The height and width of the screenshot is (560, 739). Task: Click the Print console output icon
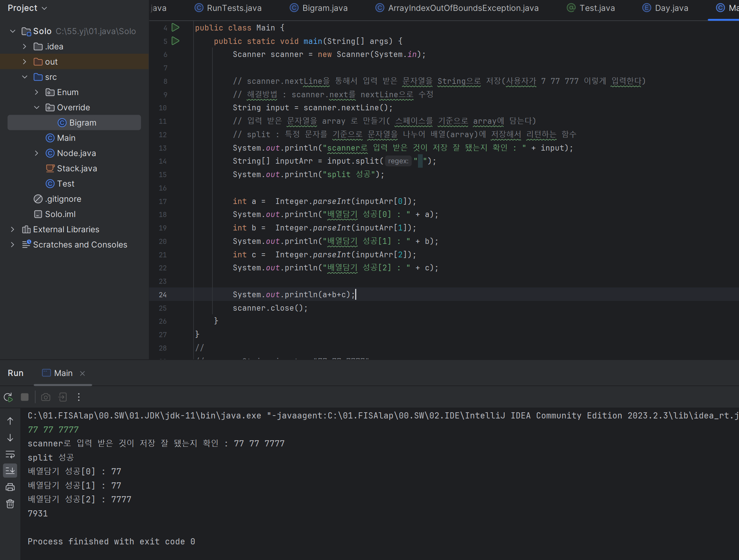click(x=10, y=487)
